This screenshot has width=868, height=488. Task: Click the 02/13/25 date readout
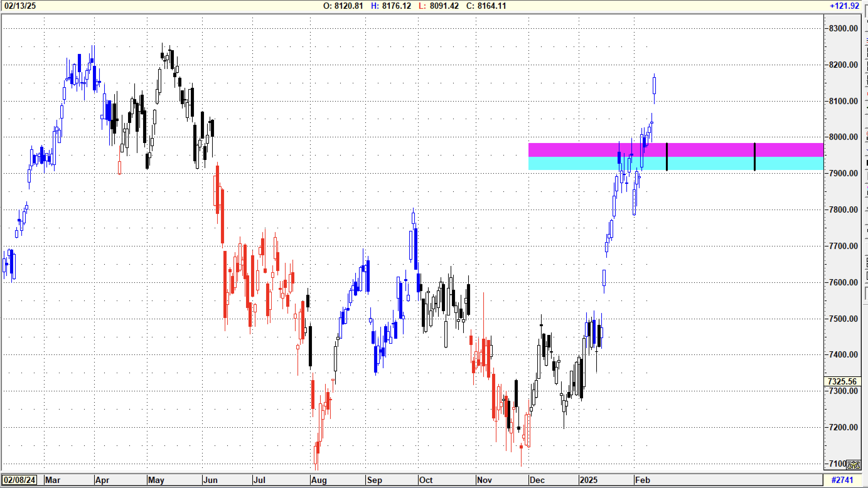pos(20,6)
